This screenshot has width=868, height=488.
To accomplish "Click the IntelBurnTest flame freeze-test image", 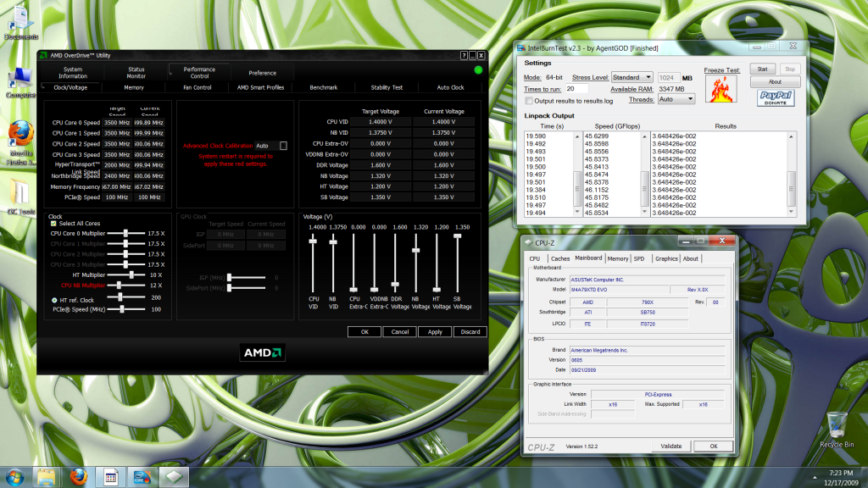I will coord(721,89).
